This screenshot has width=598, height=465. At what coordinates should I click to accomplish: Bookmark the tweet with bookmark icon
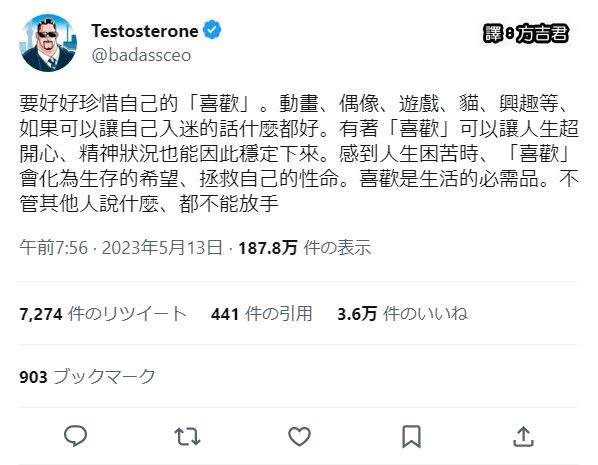[x=412, y=436]
